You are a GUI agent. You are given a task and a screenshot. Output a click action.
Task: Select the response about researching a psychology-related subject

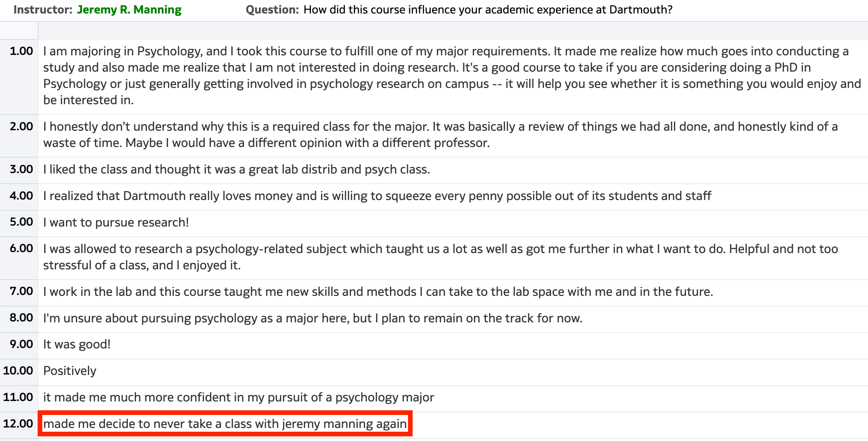tap(440, 257)
